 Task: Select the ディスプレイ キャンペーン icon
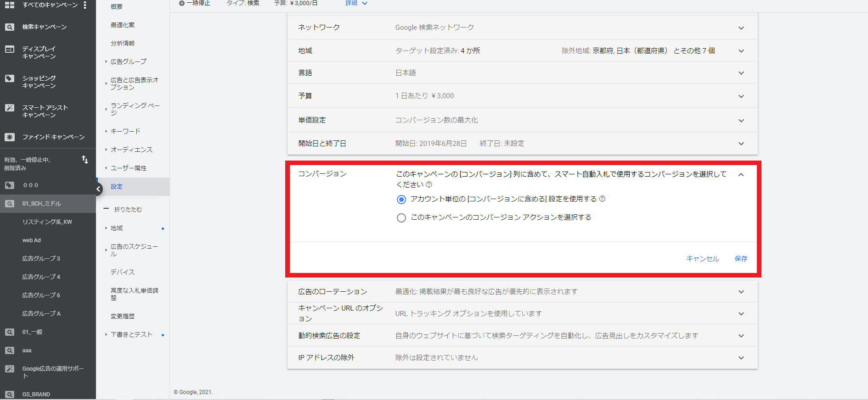9,49
